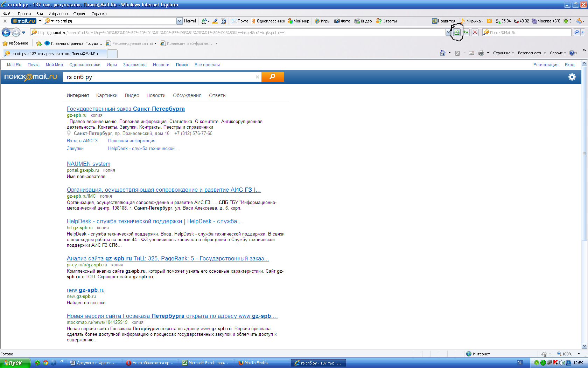Open the Вид menu
This screenshot has height=368, width=588.
tap(40, 14)
